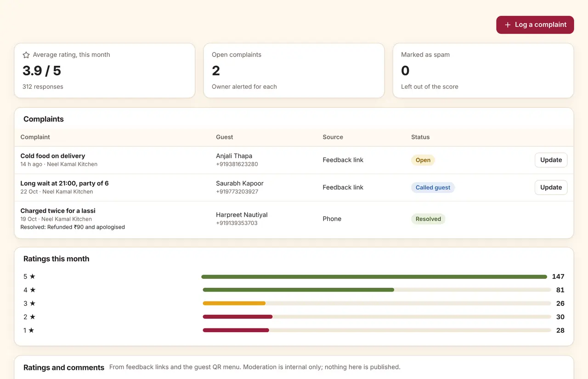Image resolution: width=588 pixels, height=379 pixels.
Task: Click phone number +919139353703
Action: tap(237, 223)
